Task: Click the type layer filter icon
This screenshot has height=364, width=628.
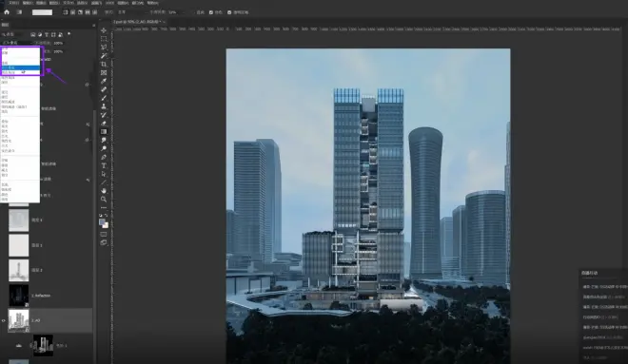Action: [47, 35]
